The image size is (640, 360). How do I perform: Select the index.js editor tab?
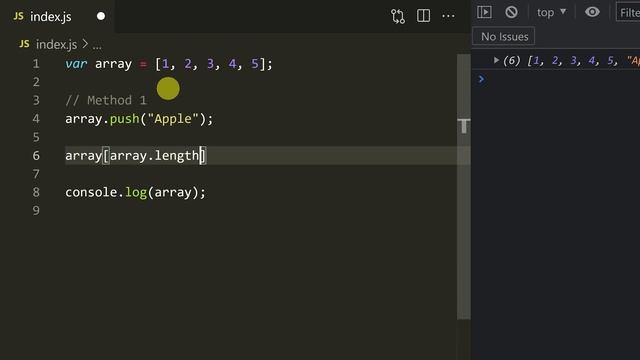[x=57, y=16]
